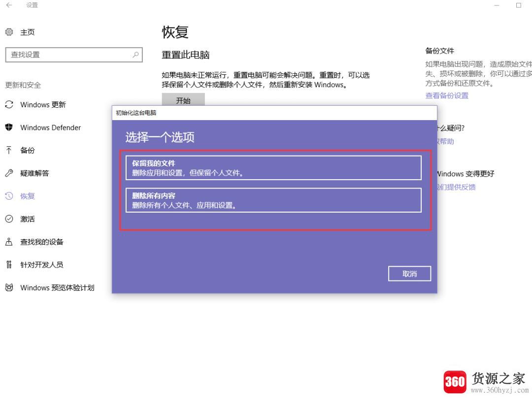Open Windows 预览体验计划 section
This screenshot has width=532, height=408.
(x=57, y=288)
